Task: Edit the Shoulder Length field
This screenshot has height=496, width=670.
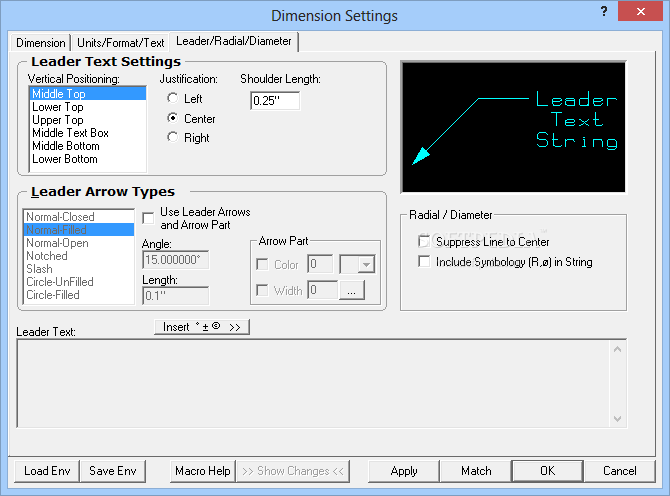Action: click(x=275, y=101)
